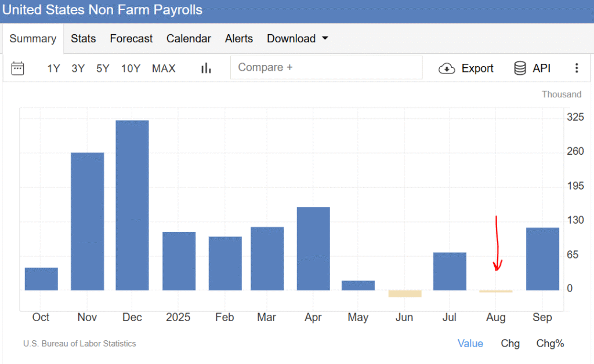Click the API database stack icon

[520, 68]
